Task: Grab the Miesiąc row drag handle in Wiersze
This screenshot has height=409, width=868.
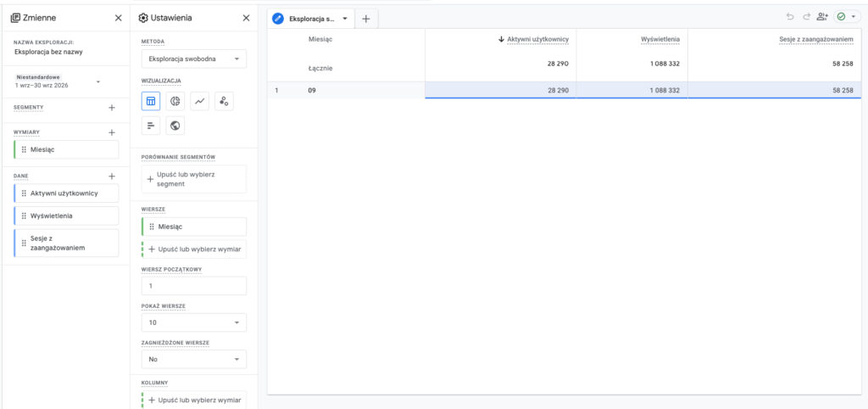Action: [152, 227]
